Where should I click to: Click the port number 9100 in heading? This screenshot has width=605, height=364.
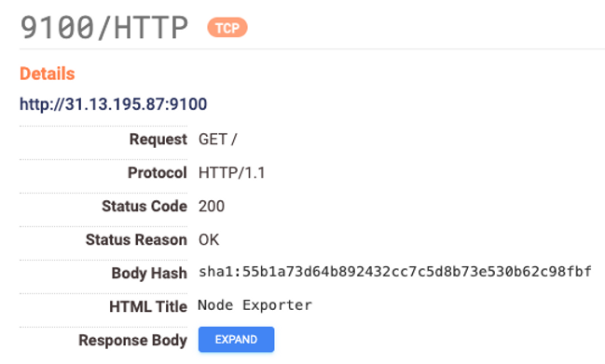coord(57,28)
